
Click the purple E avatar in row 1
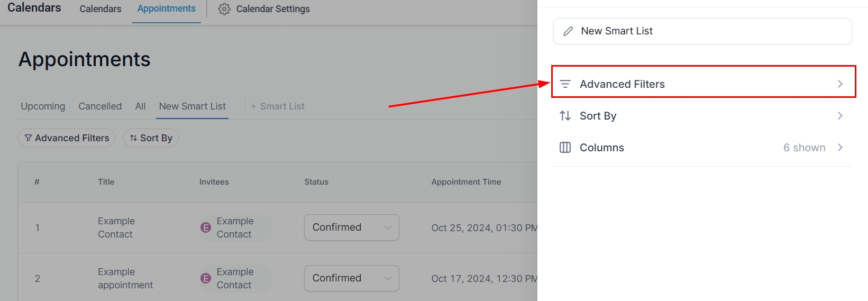click(206, 227)
